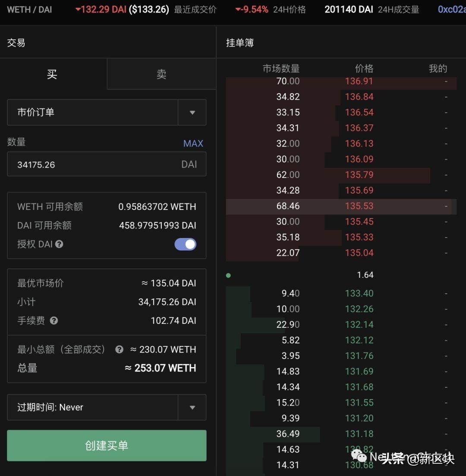Screen dimensions: 466x476
Task: Select sell order at price 136.91
Action: click(x=341, y=81)
